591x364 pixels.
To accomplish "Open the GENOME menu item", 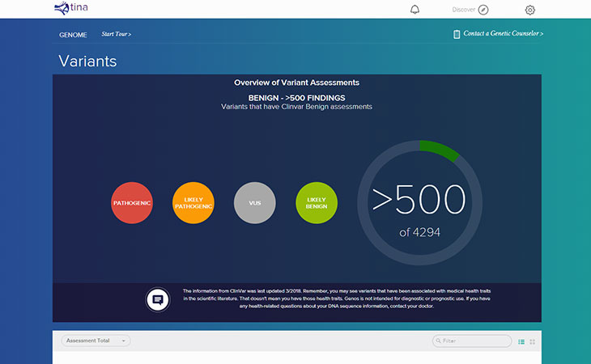I will (x=73, y=35).
